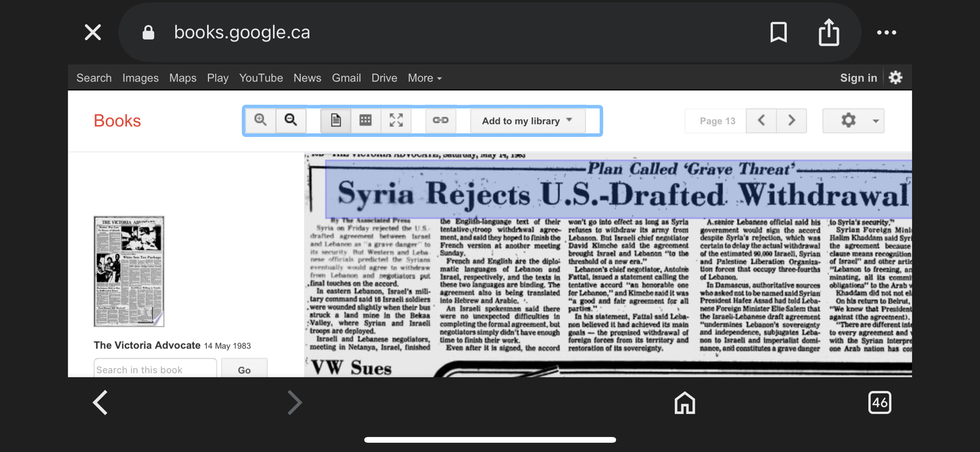Viewport: 980px width, 452px height.
Task: Tap the lock icon in address bar
Action: click(x=148, y=33)
